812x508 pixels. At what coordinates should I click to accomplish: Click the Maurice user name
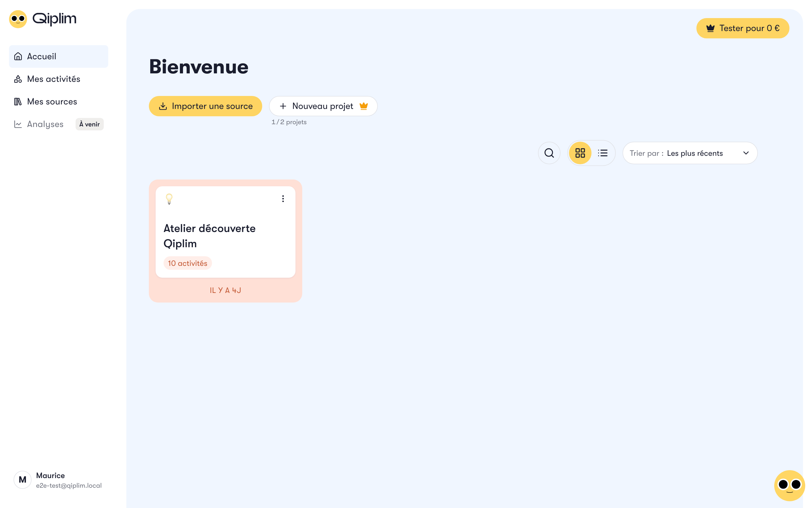(50, 476)
